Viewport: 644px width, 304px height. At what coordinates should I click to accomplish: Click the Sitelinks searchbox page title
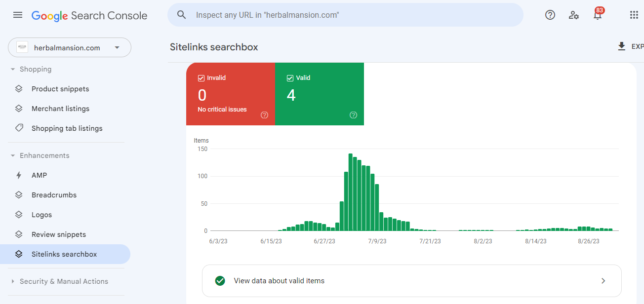pyautogui.click(x=214, y=47)
